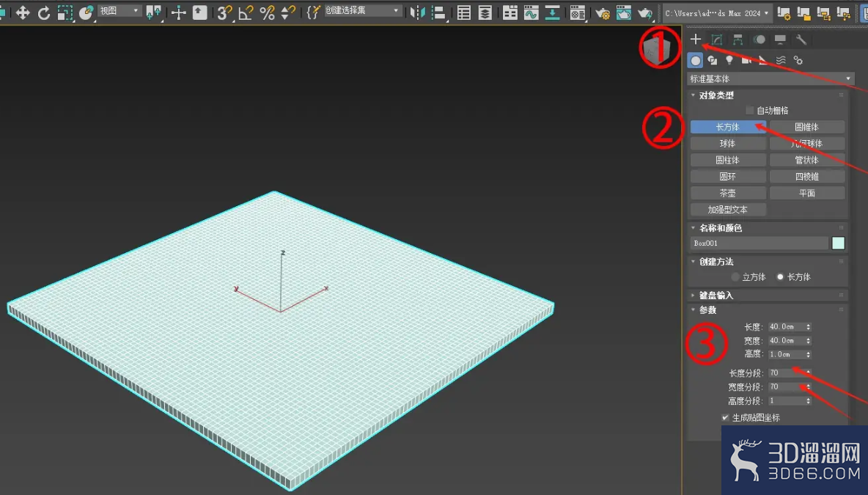Click the Align tool icon
This screenshot has height=495, width=868.
439,12
